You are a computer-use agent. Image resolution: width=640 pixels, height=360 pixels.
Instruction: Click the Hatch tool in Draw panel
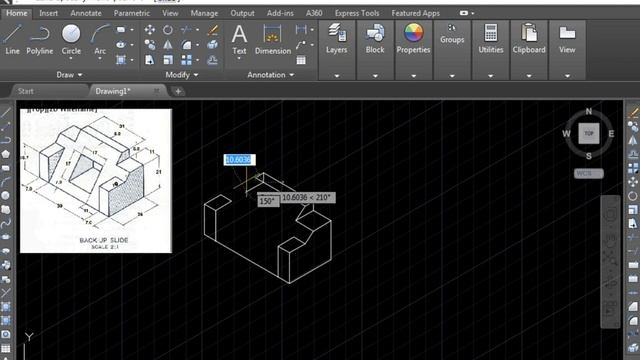click(x=121, y=60)
